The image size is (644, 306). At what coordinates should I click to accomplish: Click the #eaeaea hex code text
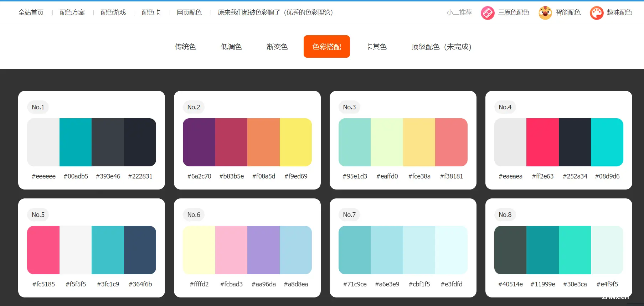510,176
